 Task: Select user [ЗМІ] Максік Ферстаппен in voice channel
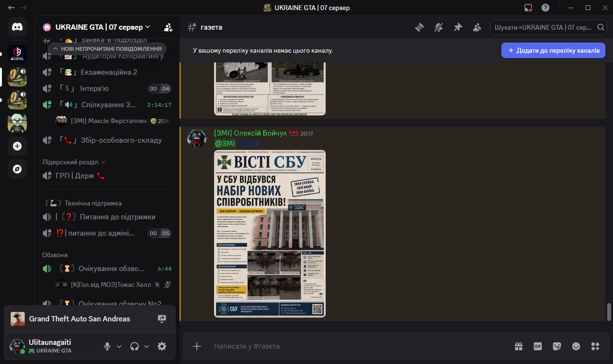coord(114,121)
